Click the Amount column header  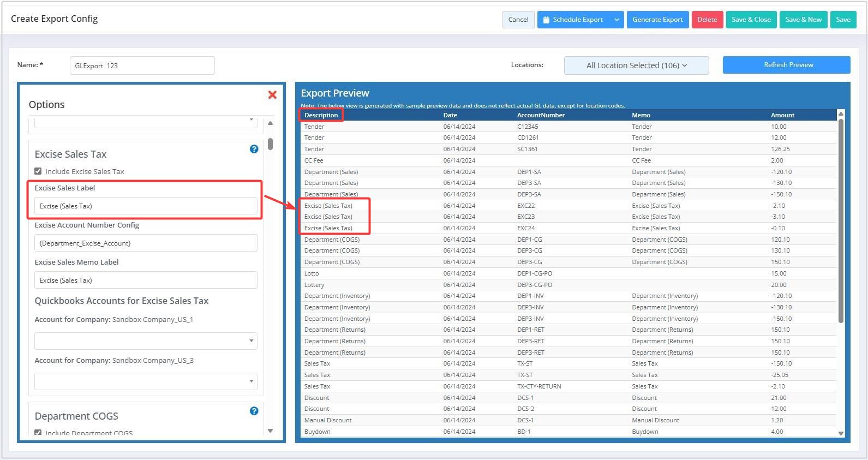(x=782, y=115)
